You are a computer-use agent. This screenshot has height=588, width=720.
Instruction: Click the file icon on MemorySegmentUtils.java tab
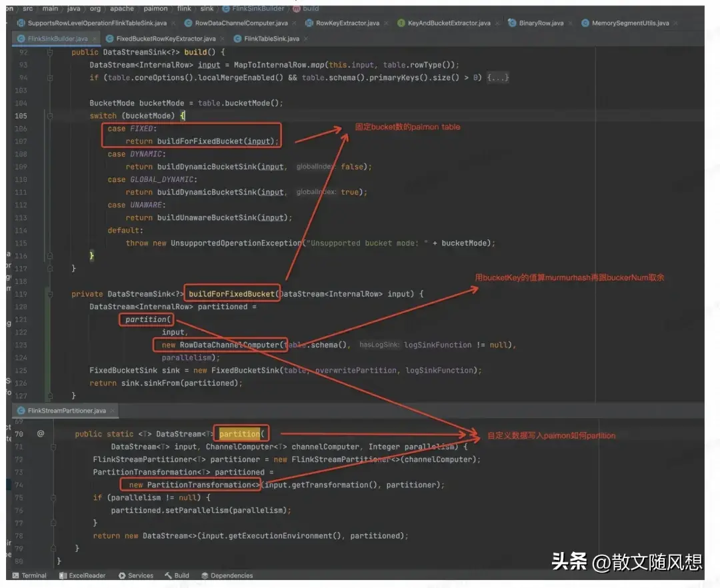click(x=585, y=23)
